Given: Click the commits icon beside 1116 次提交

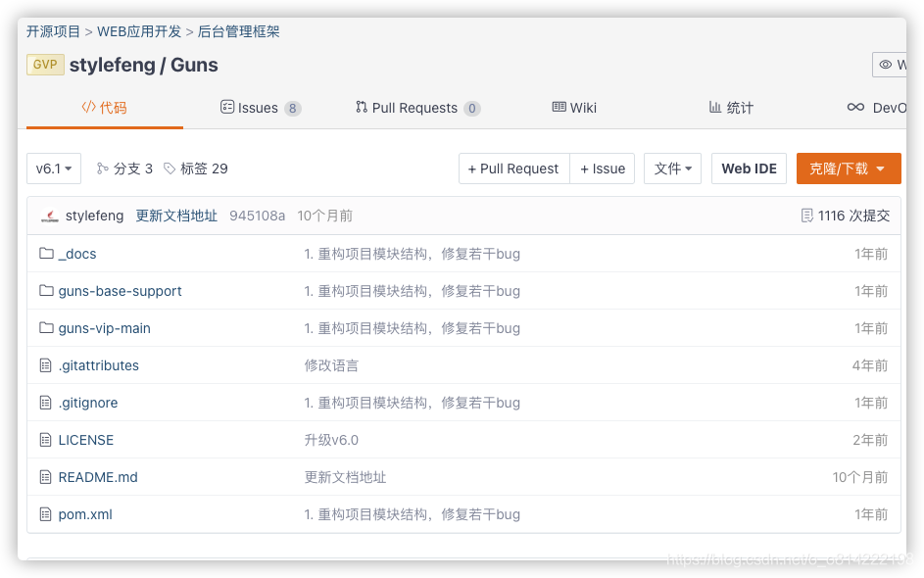Looking at the screenshot, I should [x=806, y=216].
